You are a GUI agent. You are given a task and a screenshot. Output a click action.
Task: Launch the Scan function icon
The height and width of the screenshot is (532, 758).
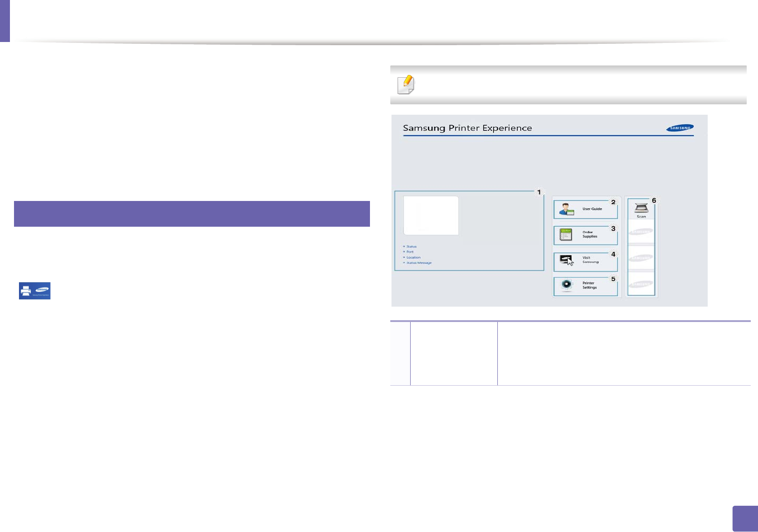click(x=641, y=210)
